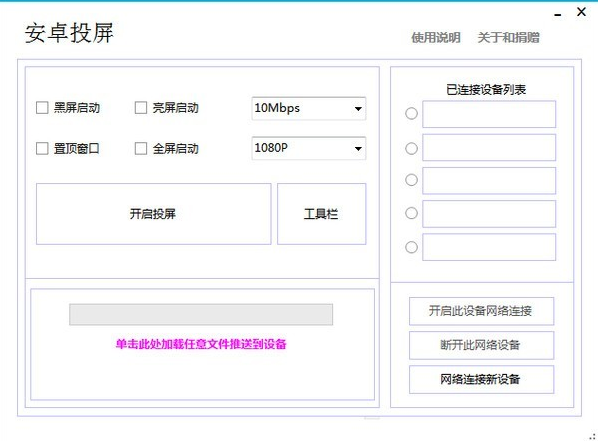598x441 pixels.
Task: Select the fifth device radio button
Action: click(x=411, y=247)
